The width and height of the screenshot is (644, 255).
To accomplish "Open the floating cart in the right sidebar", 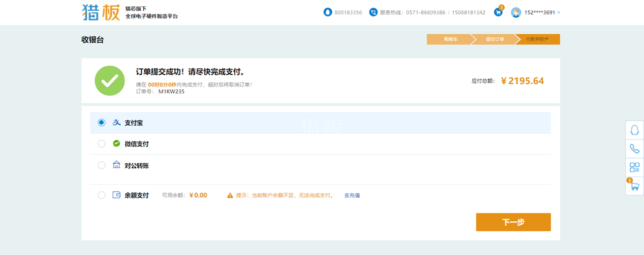I will pos(634,186).
